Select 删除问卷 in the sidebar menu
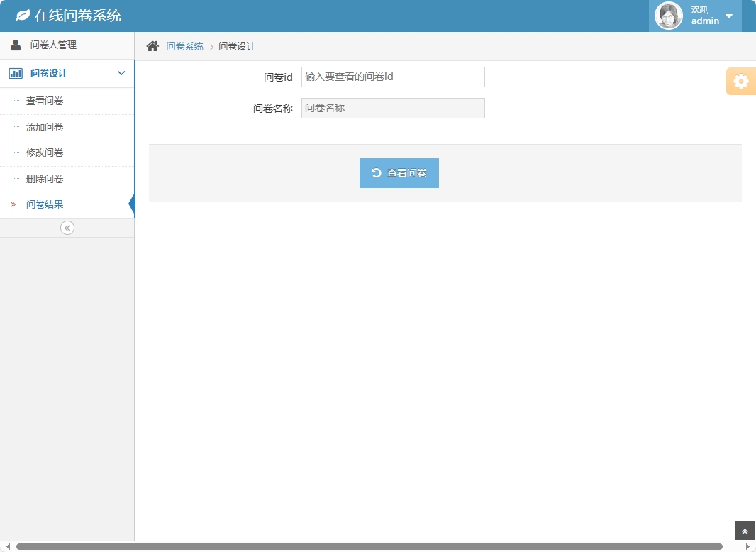The height and width of the screenshot is (552, 756). [43, 178]
